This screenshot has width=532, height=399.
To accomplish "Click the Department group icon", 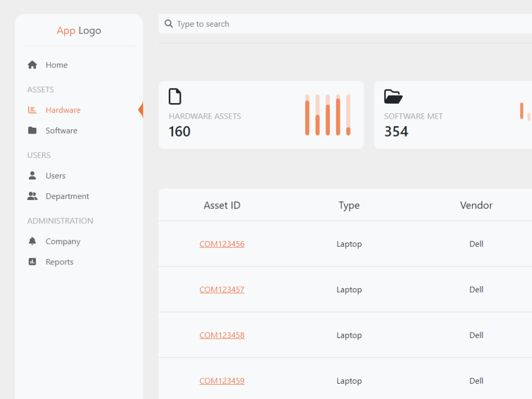I will (x=32, y=196).
